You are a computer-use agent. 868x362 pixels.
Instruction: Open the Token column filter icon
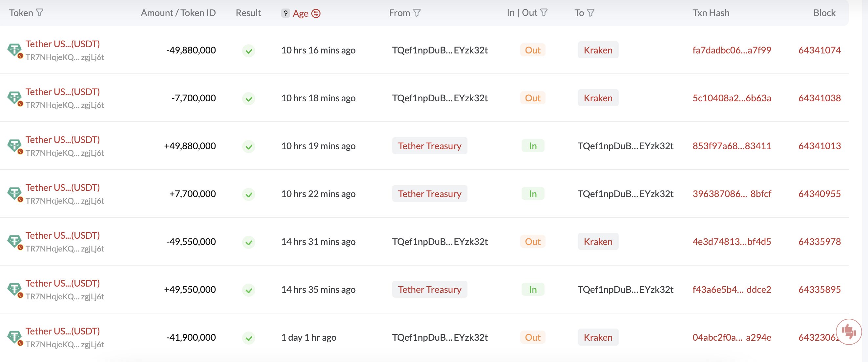pyautogui.click(x=40, y=13)
